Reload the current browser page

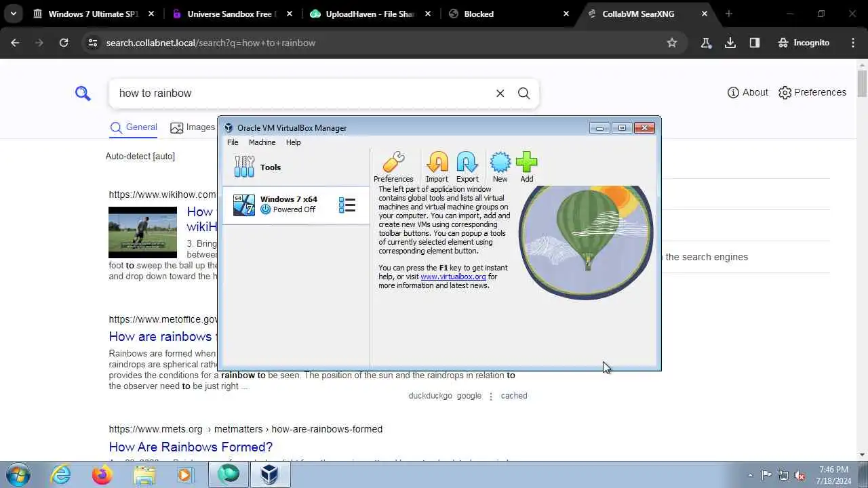click(64, 43)
